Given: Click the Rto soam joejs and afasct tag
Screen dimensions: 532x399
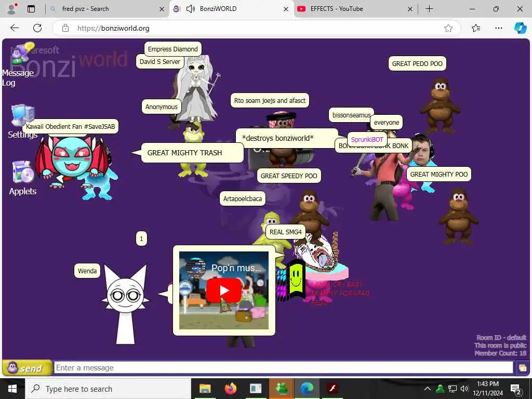Looking at the screenshot, I should (x=270, y=100).
